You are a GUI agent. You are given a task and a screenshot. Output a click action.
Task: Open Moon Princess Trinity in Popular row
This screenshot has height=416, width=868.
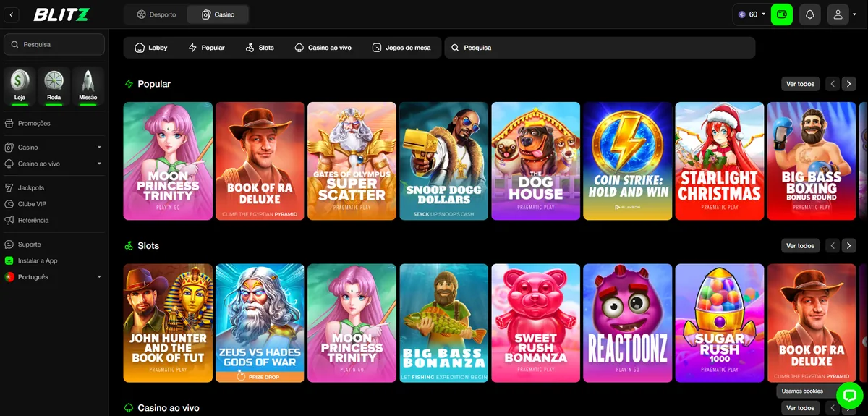tap(168, 161)
